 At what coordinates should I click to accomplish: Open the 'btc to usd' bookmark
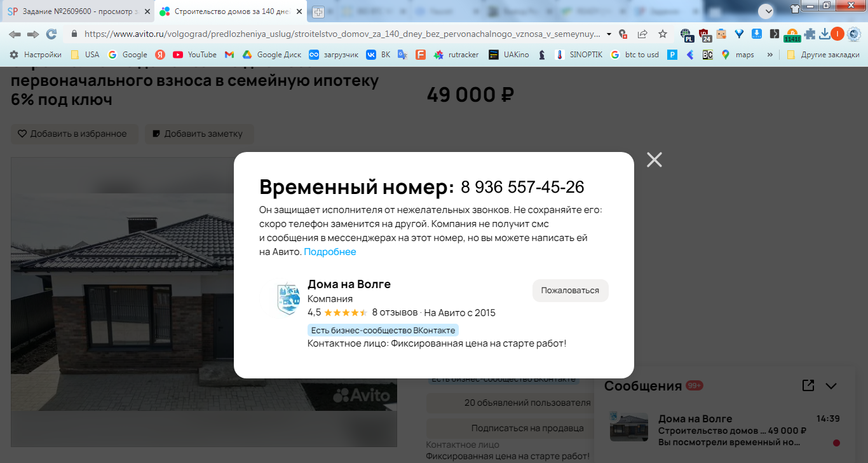635,55
